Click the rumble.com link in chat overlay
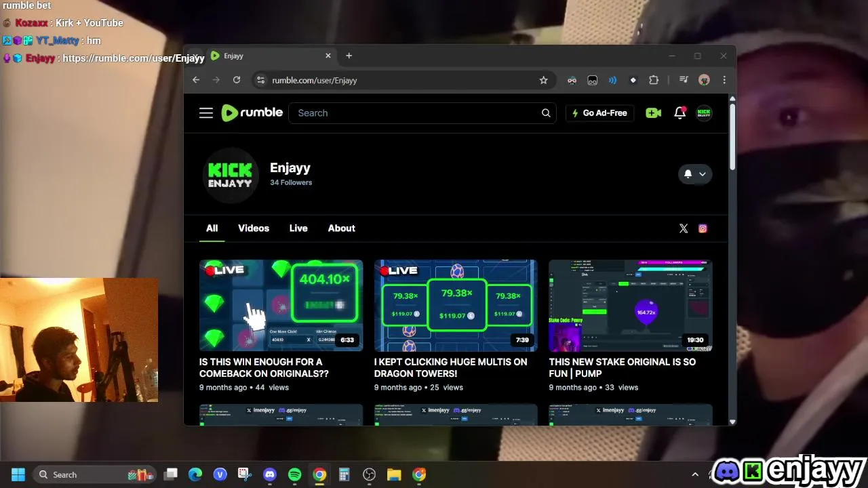 pyautogui.click(x=134, y=58)
